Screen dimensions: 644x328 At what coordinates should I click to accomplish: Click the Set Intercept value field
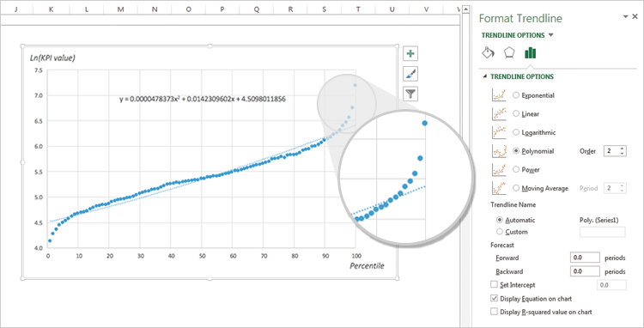pyautogui.click(x=611, y=284)
